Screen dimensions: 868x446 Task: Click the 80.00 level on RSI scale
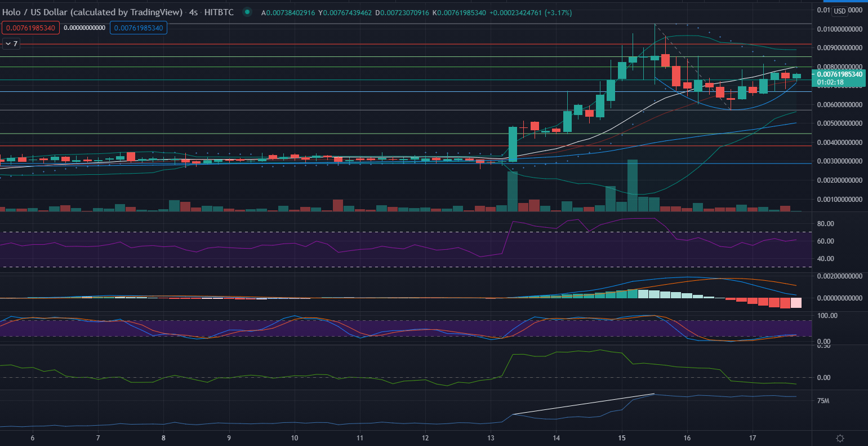[x=825, y=224]
